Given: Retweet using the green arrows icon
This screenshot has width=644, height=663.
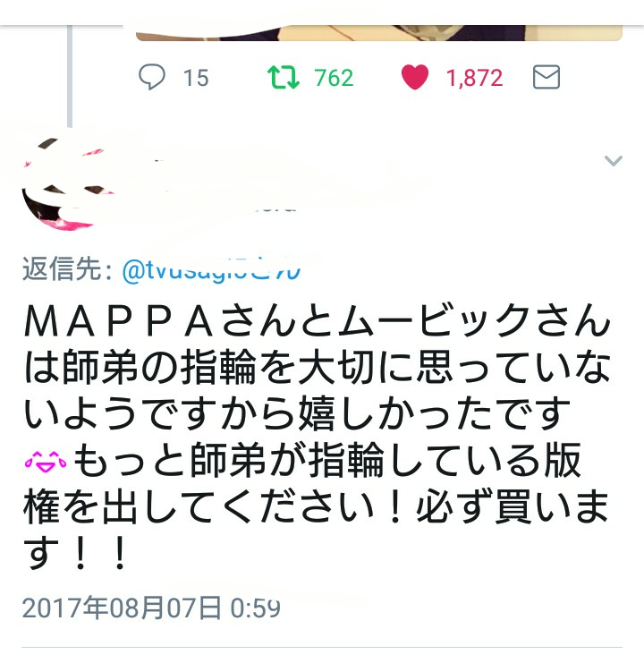Looking at the screenshot, I should click(x=284, y=77).
